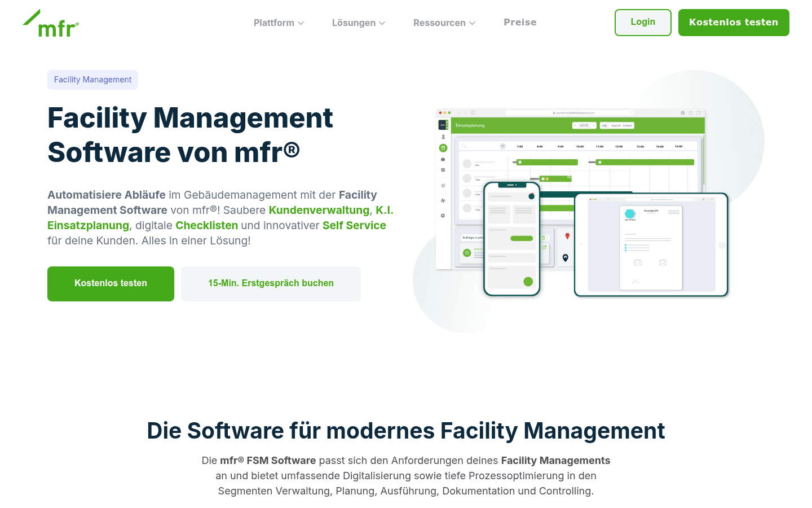Screen dimensions: 812x508
Task: Click the Facility Management Software heading
Action: (191, 135)
